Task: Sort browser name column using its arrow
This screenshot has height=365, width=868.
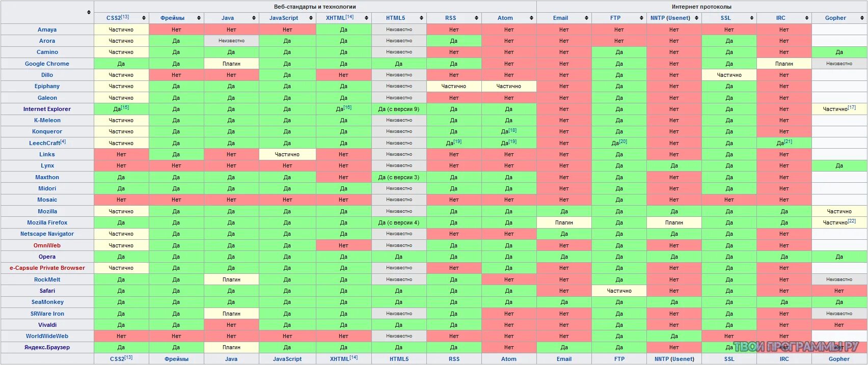Action: point(89,12)
